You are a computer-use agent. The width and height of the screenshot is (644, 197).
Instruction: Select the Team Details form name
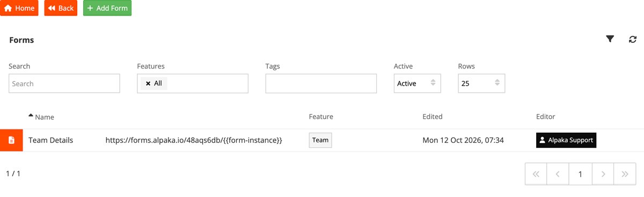[50, 140]
